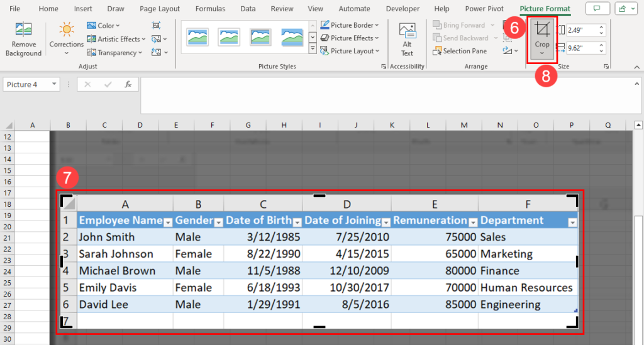Switch to the Developer tab
644x345 pixels.
402,9
